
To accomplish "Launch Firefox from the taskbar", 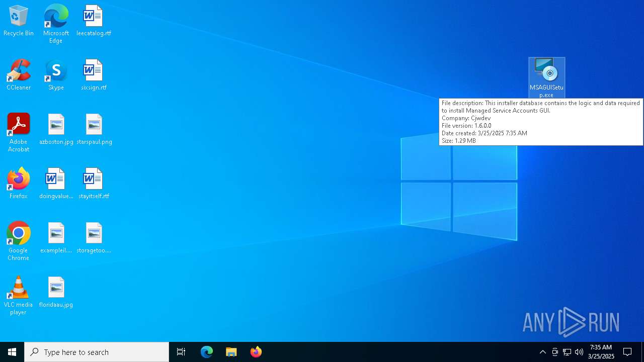I will (256, 352).
